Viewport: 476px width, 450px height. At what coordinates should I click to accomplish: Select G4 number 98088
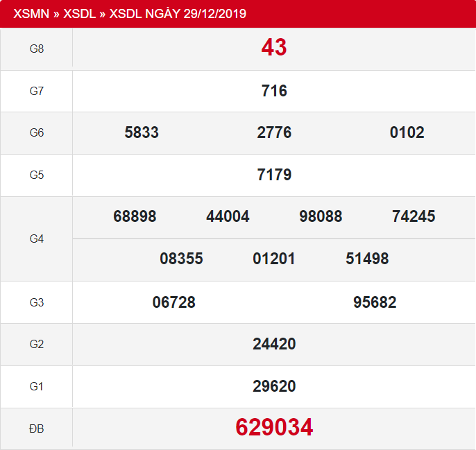(321, 217)
